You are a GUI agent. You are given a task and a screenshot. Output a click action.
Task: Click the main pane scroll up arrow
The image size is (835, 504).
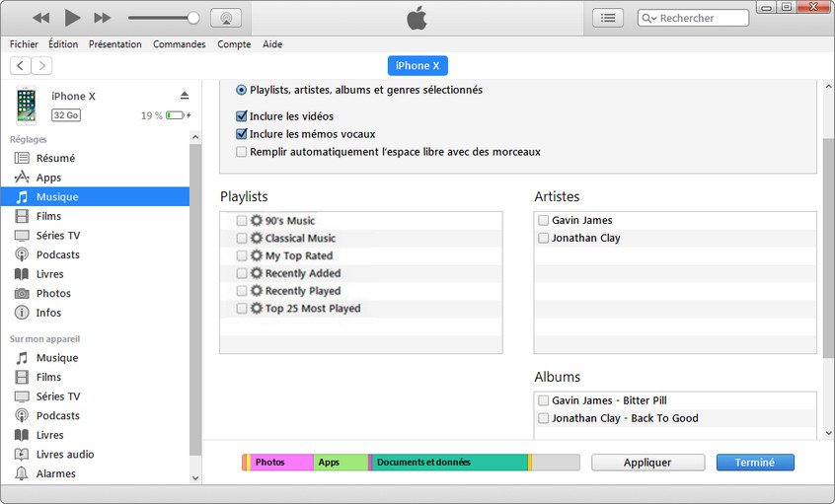pos(829,86)
